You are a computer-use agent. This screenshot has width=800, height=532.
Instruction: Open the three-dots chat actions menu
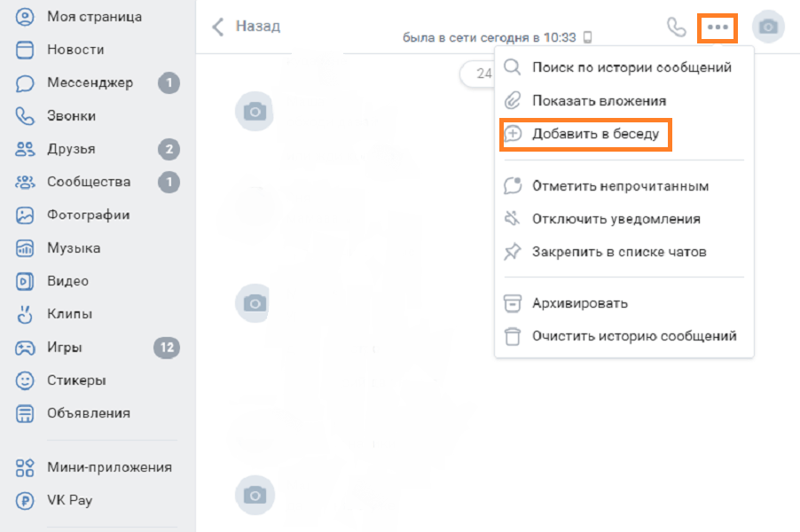coord(718,27)
